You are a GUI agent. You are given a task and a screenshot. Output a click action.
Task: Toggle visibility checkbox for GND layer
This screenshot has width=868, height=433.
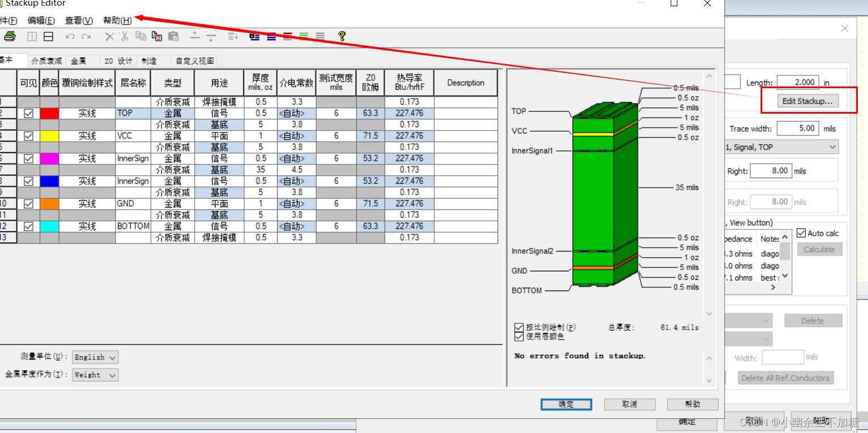(28, 204)
